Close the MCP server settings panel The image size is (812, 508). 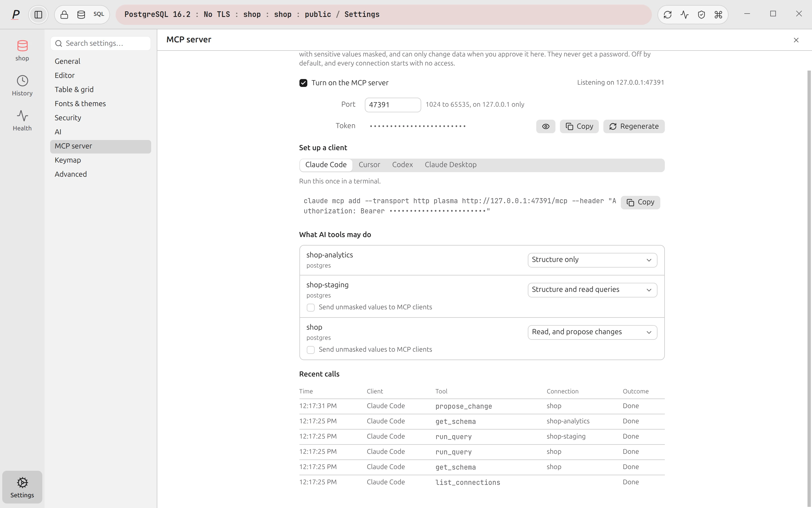pos(796,40)
